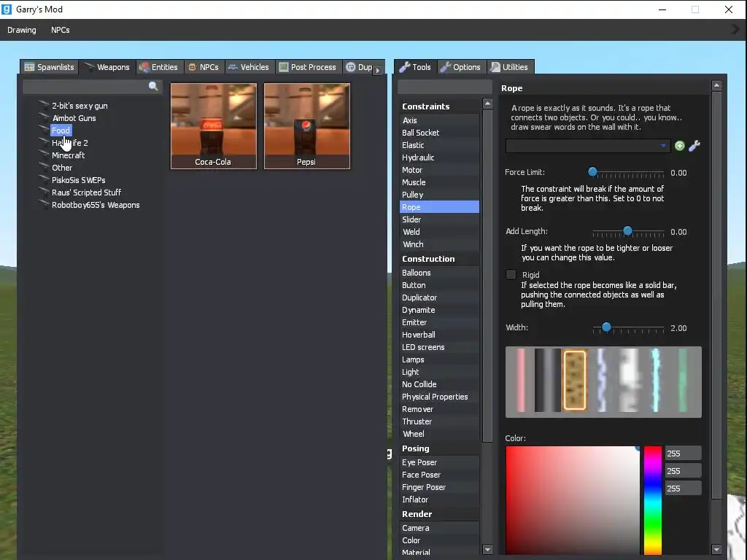Select the Hydraulic tool
The width and height of the screenshot is (747, 560).
click(x=439, y=157)
